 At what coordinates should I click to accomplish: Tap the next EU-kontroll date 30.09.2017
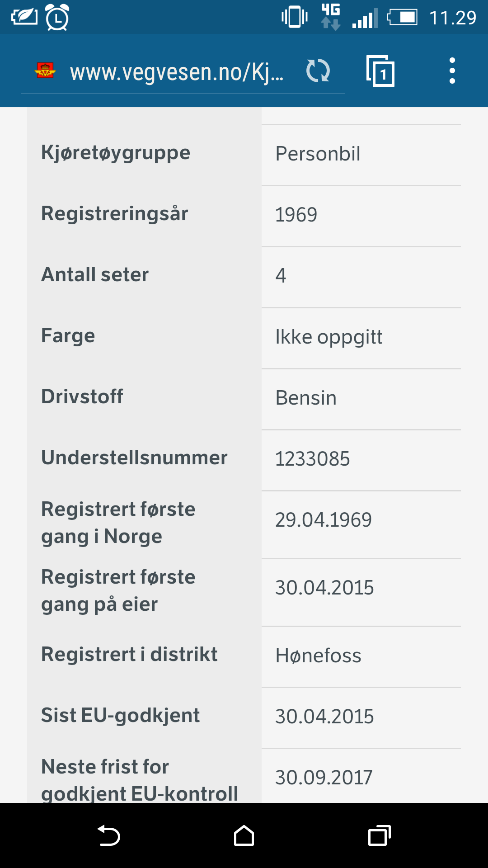click(324, 778)
